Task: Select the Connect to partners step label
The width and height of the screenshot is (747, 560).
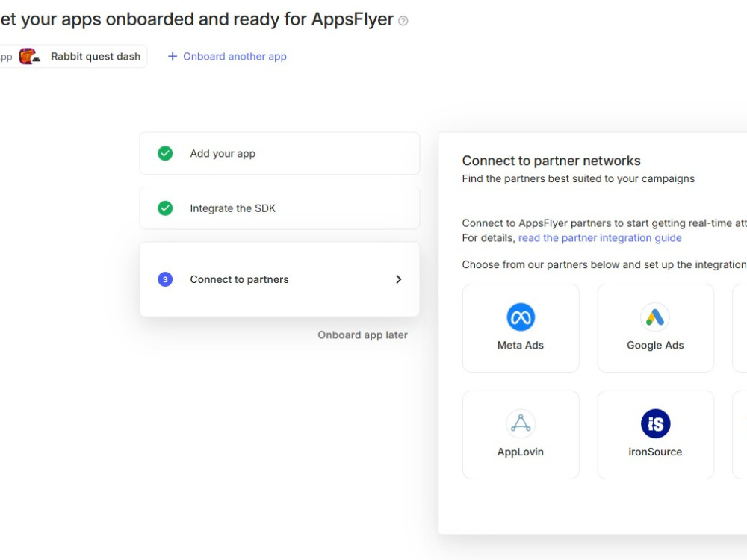Action: click(239, 279)
